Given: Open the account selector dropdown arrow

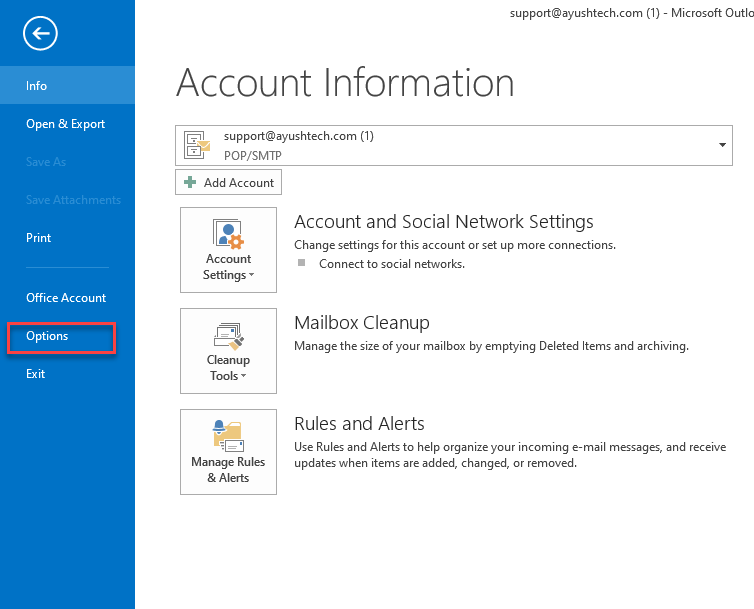Looking at the screenshot, I should (722, 146).
